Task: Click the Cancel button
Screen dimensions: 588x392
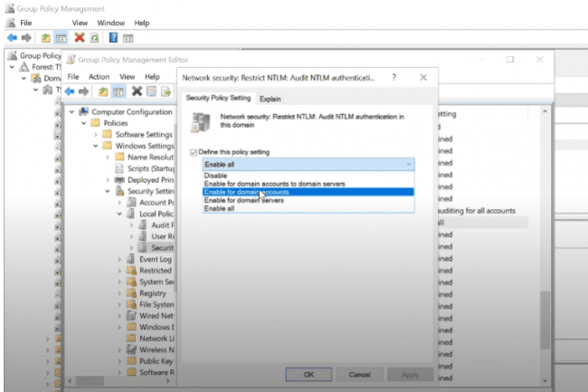Action: pos(359,373)
